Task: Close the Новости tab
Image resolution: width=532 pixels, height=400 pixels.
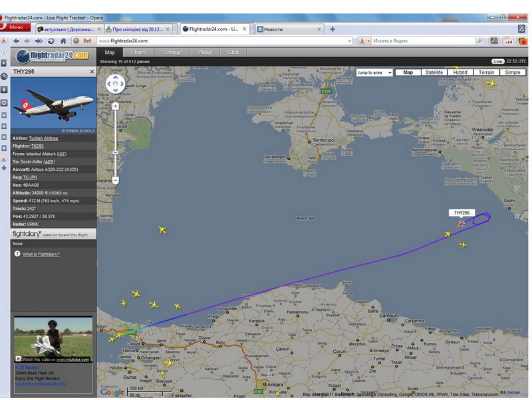Action: point(319,29)
